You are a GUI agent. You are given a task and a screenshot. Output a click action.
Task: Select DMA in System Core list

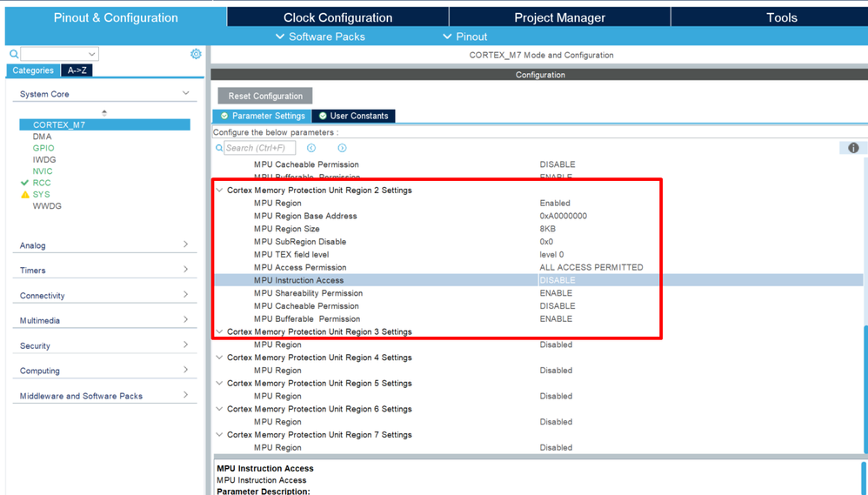tap(42, 137)
